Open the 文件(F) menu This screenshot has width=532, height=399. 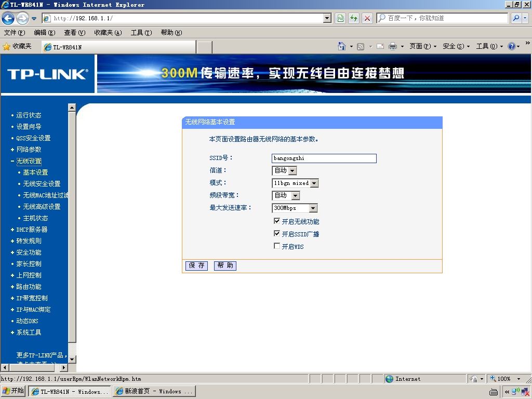pos(15,33)
